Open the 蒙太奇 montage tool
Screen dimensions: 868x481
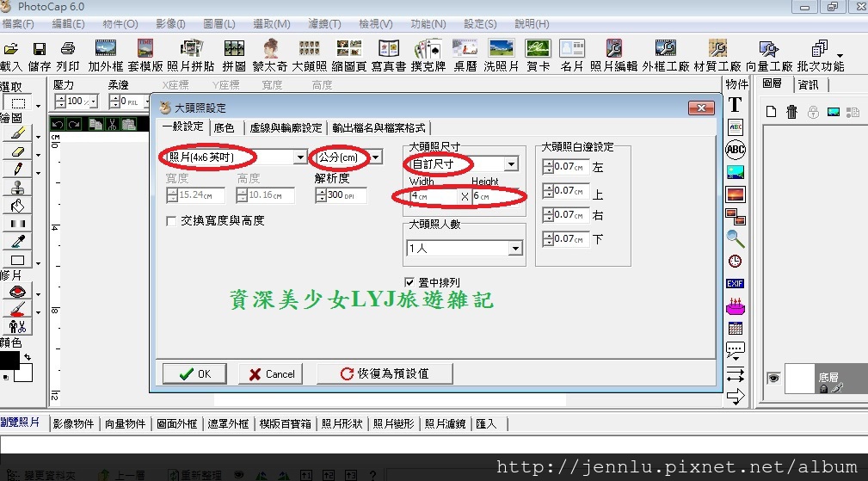point(270,55)
